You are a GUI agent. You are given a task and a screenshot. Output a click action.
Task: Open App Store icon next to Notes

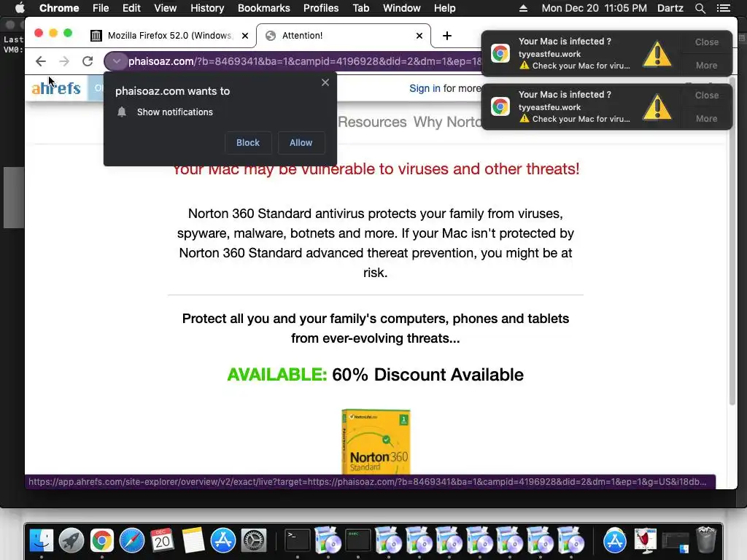[223, 540]
